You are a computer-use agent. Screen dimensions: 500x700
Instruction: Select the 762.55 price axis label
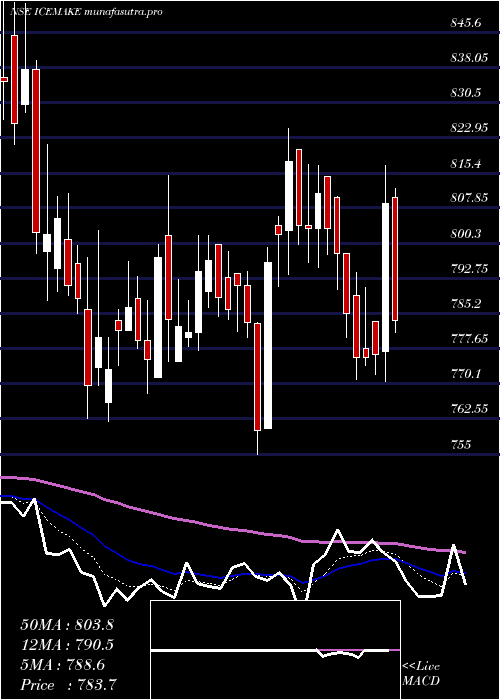pyautogui.click(x=469, y=408)
